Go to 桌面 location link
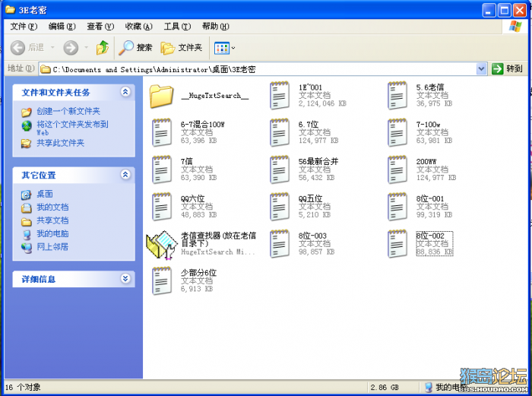The height and width of the screenshot is (396, 532). pyautogui.click(x=45, y=194)
